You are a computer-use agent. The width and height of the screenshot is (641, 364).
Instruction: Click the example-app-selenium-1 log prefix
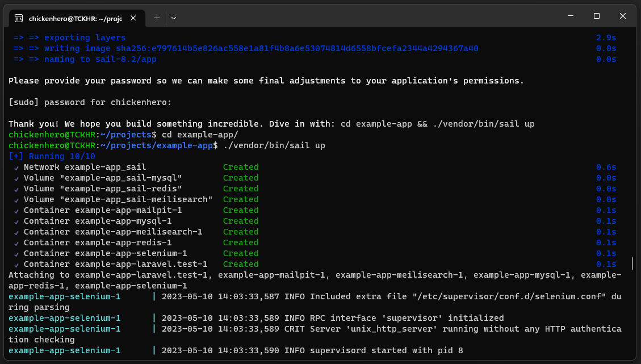(x=64, y=296)
